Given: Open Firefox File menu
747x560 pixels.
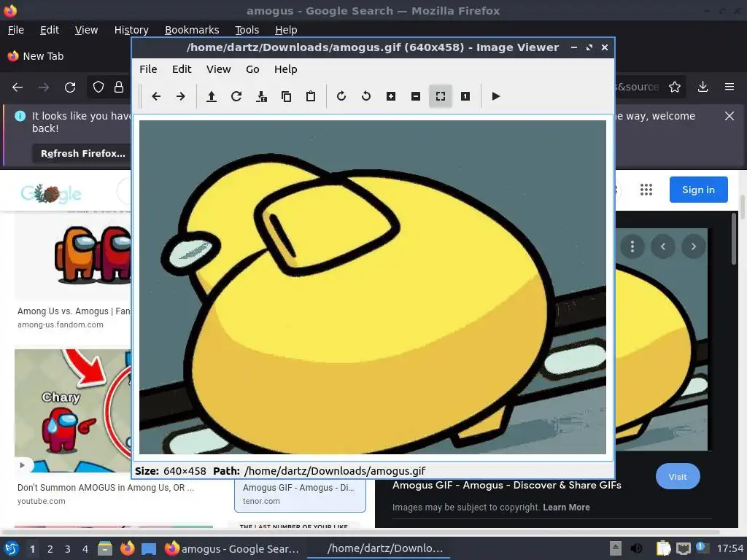Looking at the screenshot, I should coord(16,30).
